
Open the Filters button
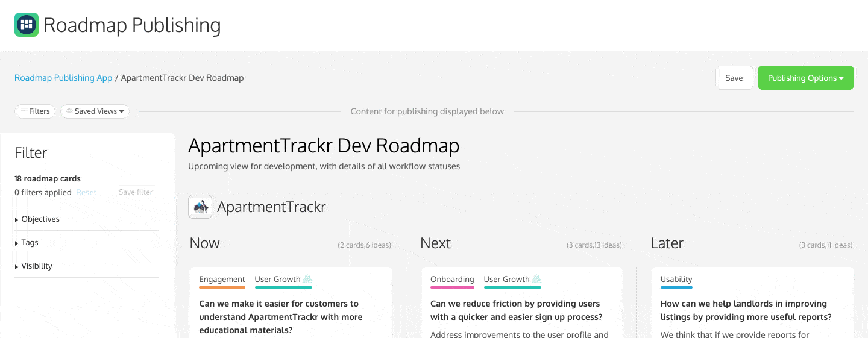point(35,111)
